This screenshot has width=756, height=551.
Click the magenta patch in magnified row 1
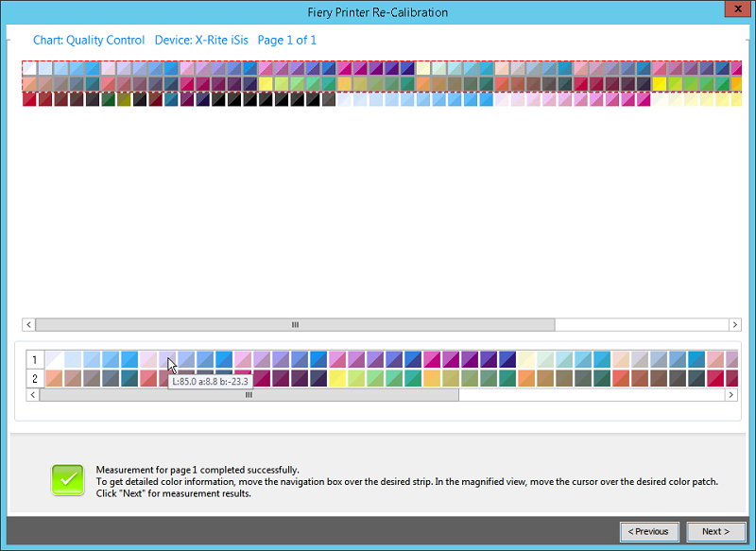point(432,360)
